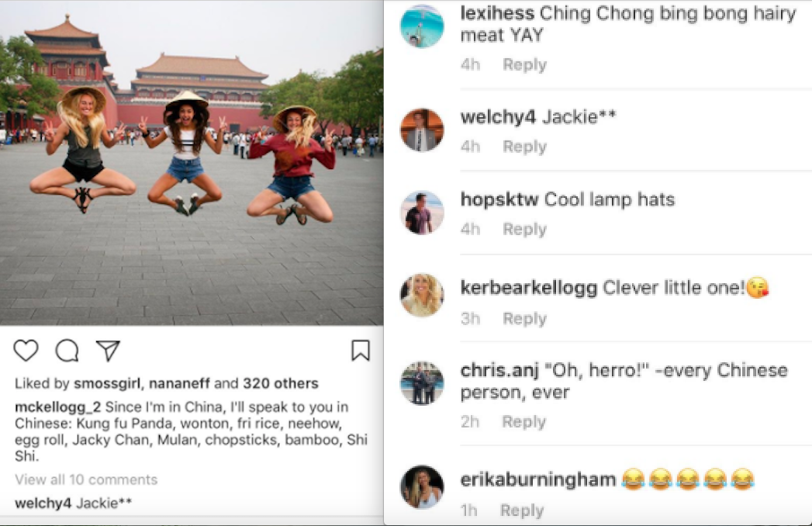This screenshot has height=526, width=812.
Task: Open kerbearkellogg profile avatar
Action: [422, 295]
